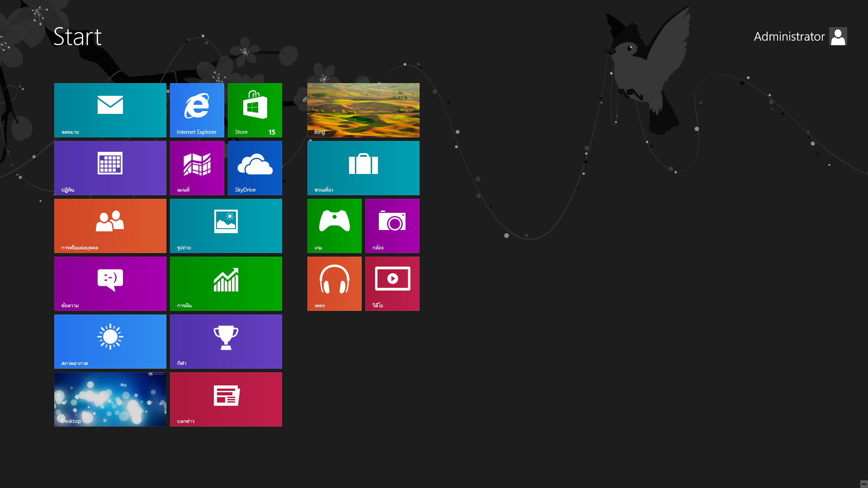Launch the Internet Explorer tile
This screenshot has height=488, width=868.
197,110
